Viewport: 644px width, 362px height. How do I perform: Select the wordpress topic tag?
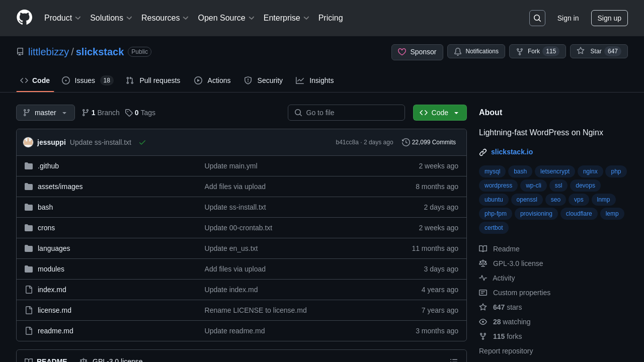[498, 186]
